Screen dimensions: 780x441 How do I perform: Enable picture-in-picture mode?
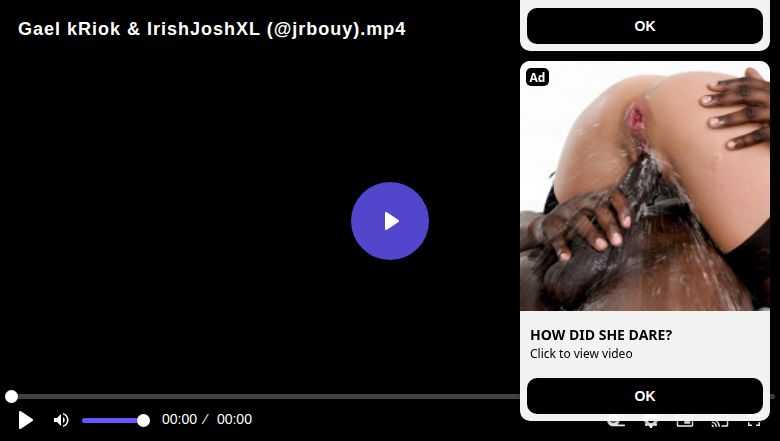(x=685, y=423)
